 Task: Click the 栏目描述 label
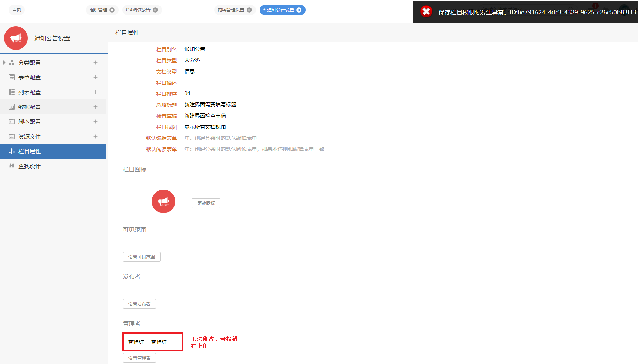[x=166, y=83]
